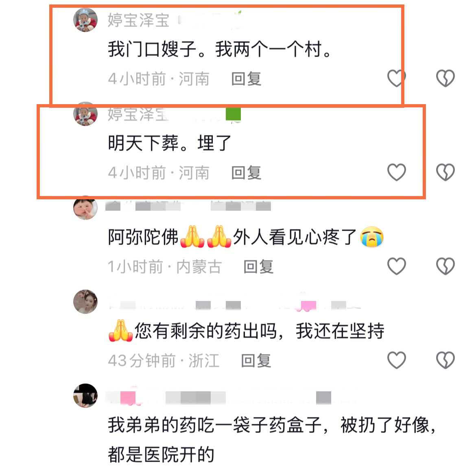This screenshot has width=476, height=469.
Task: Reply to '我门口嫂子' comment via 回复
Action: click(246, 79)
